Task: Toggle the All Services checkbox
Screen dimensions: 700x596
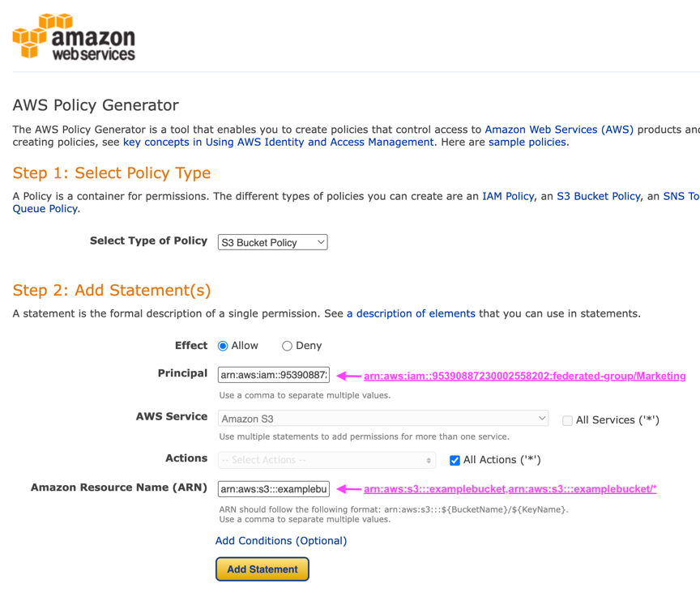Action: tap(567, 420)
